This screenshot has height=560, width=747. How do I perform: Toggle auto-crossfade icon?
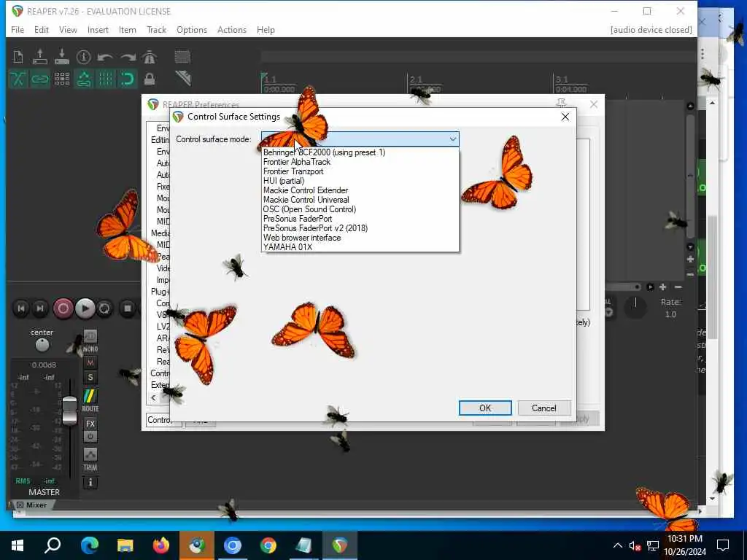(x=18, y=79)
